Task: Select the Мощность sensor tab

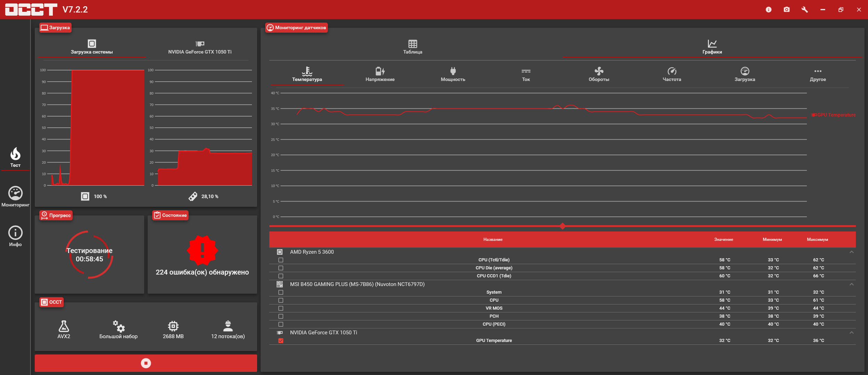Action: click(x=453, y=74)
